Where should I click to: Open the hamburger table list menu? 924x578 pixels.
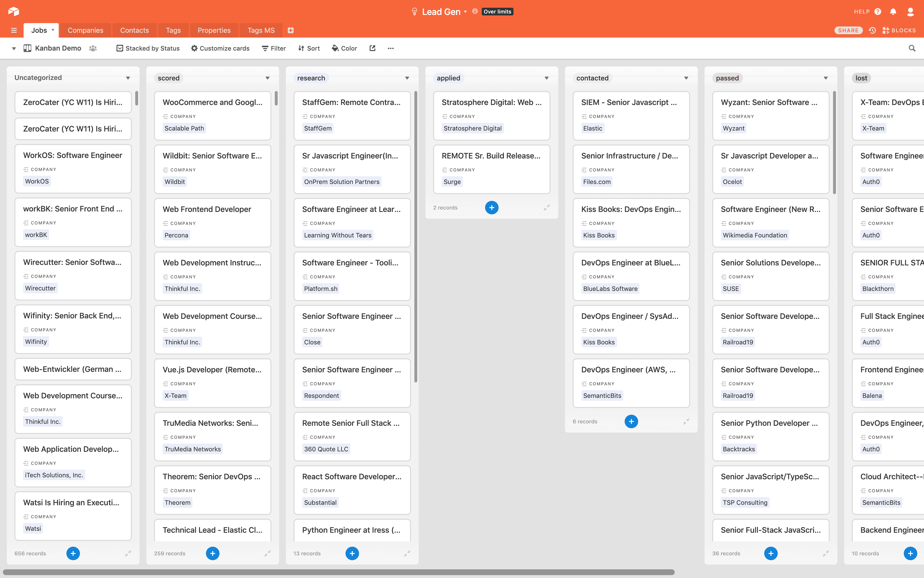[14, 30]
